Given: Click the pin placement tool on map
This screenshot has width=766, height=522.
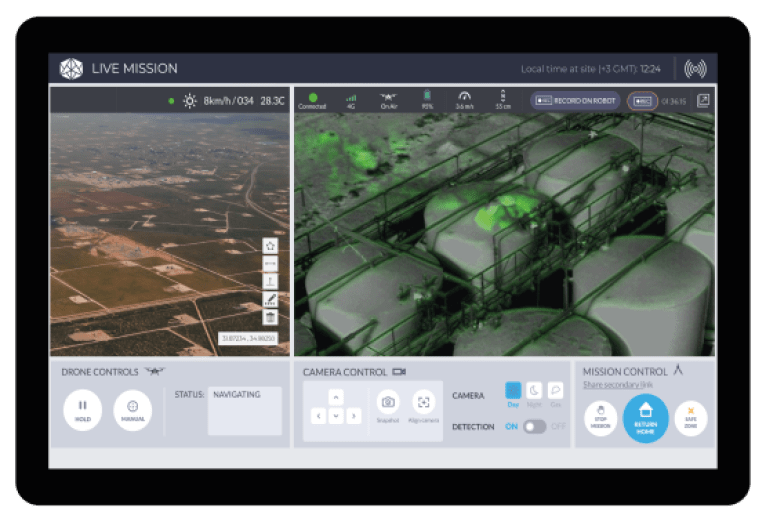Looking at the screenshot, I should point(270,281).
